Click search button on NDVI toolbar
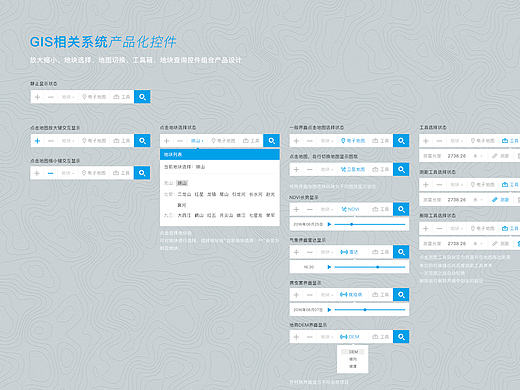 pos(401,209)
